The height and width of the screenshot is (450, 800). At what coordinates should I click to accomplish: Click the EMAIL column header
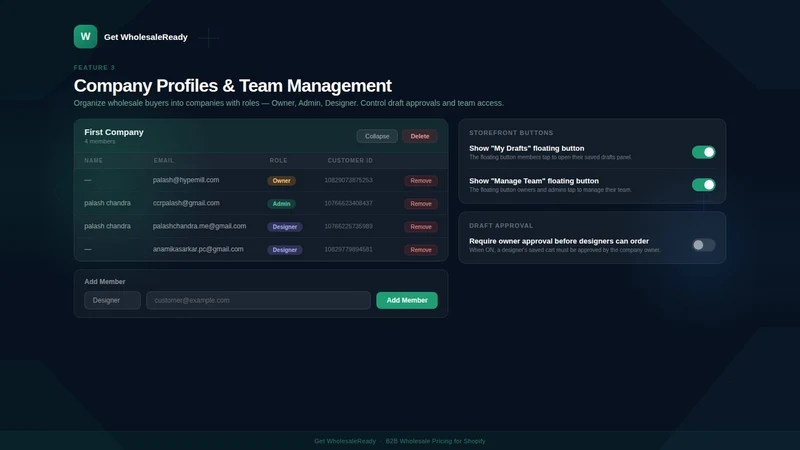pyautogui.click(x=164, y=160)
